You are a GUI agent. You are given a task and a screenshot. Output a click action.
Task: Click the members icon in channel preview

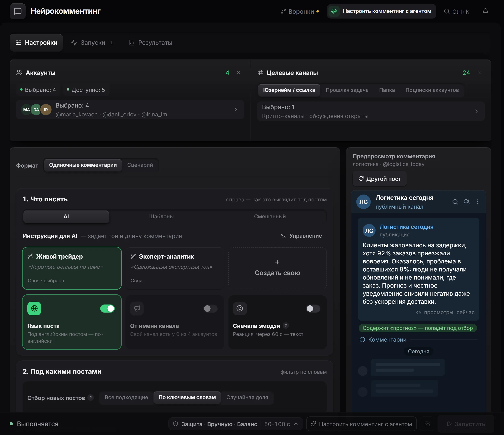click(467, 202)
